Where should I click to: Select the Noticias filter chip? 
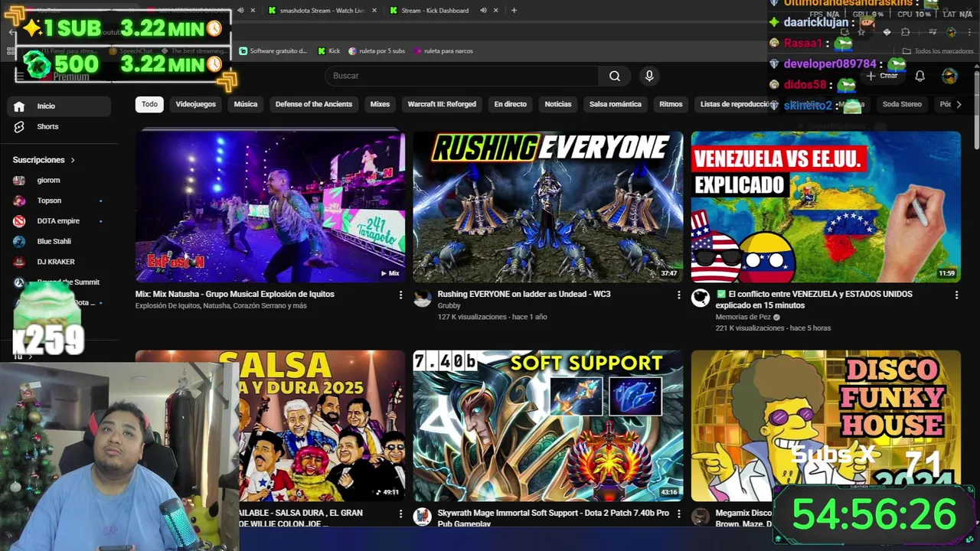[558, 104]
